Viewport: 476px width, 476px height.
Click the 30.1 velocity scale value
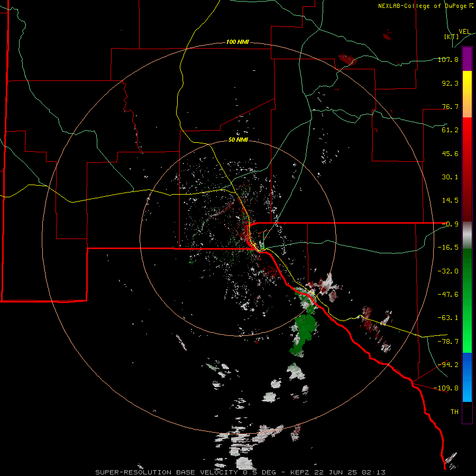point(450,177)
